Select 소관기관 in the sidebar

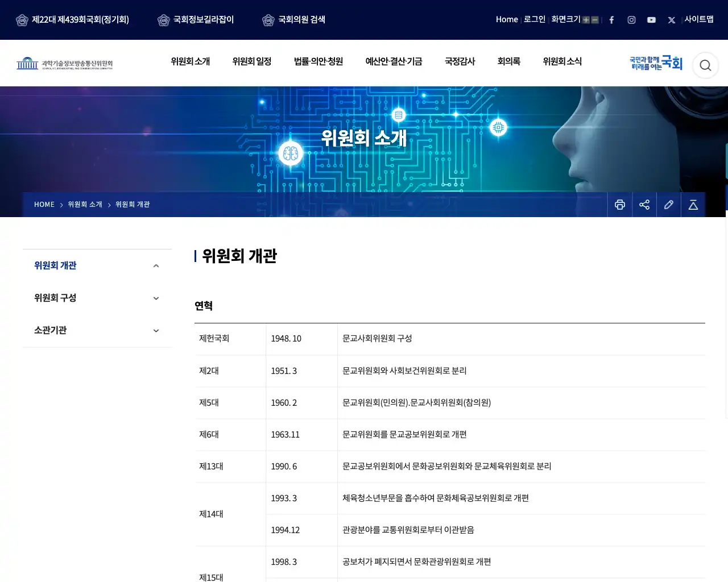[x=51, y=330]
